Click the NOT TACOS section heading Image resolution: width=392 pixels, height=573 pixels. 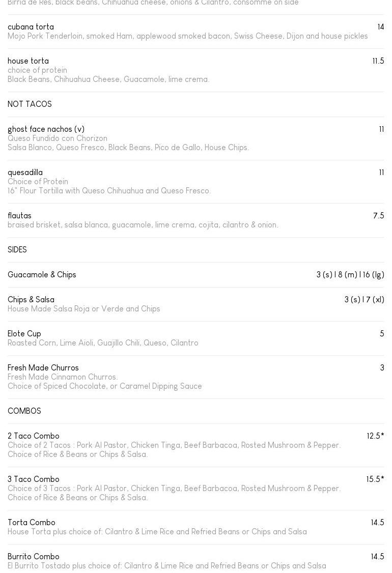30,104
